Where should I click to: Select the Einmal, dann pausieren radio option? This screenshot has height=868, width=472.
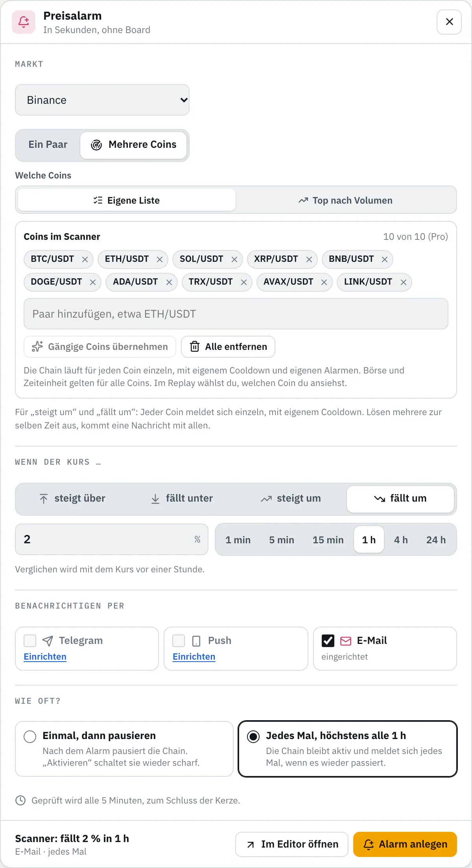pos(30,736)
